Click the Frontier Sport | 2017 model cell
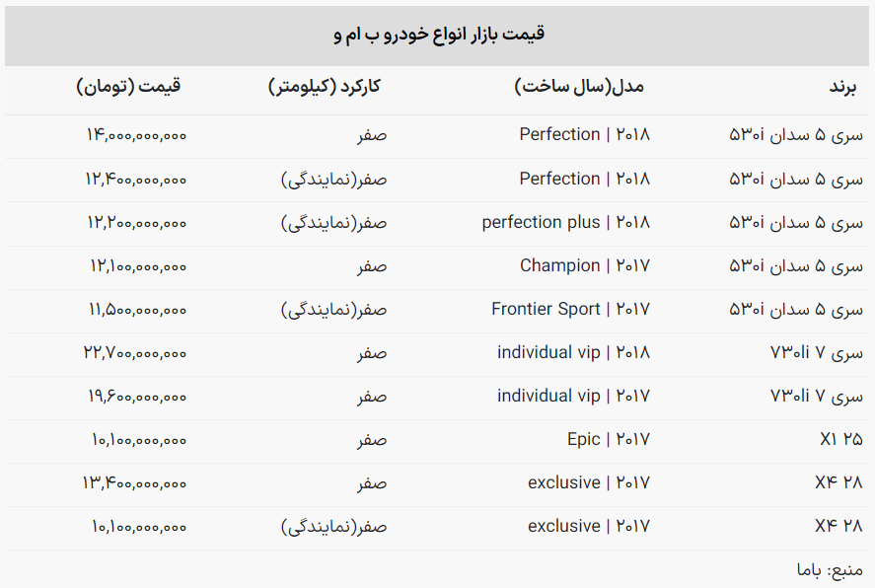The height and width of the screenshot is (588, 875). [x=570, y=309]
